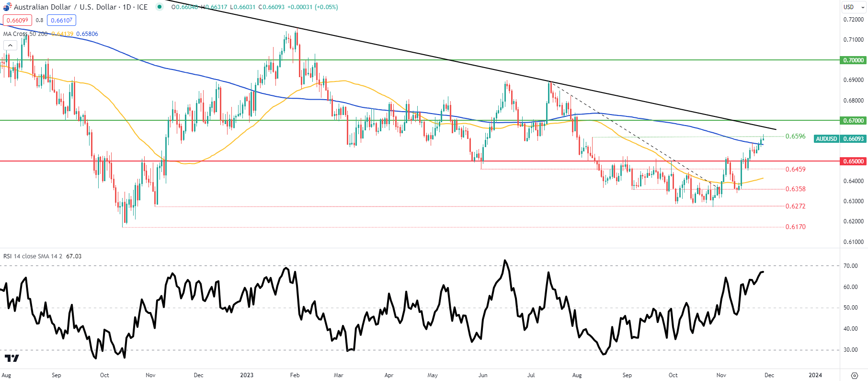
Task: Open chart settings gear icon
Action: (854, 375)
